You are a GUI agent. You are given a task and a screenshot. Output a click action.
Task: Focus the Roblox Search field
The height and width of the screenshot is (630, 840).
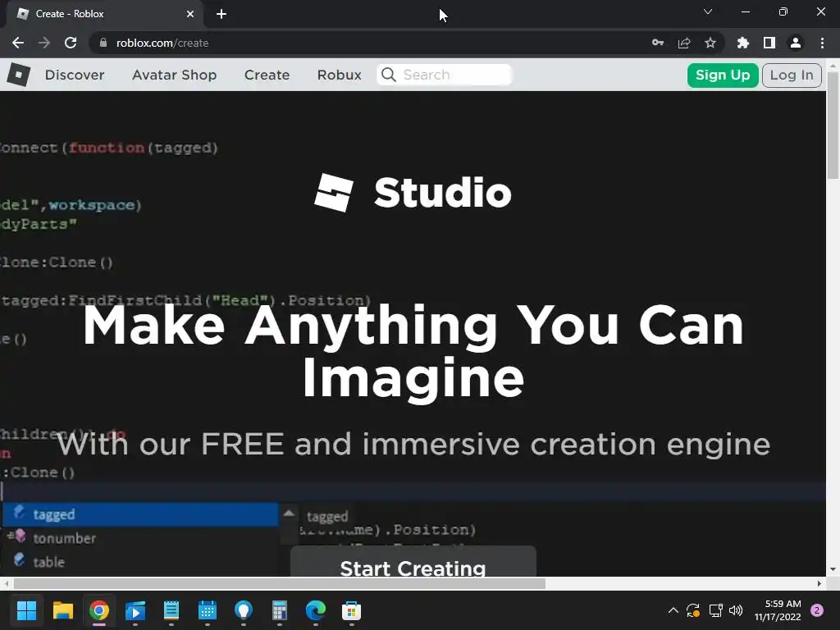[x=444, y=75]
